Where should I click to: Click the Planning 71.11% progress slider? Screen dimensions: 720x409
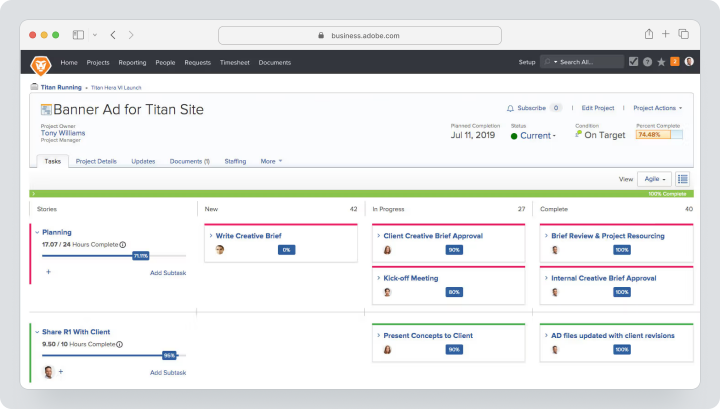click(x=141, y=256)
